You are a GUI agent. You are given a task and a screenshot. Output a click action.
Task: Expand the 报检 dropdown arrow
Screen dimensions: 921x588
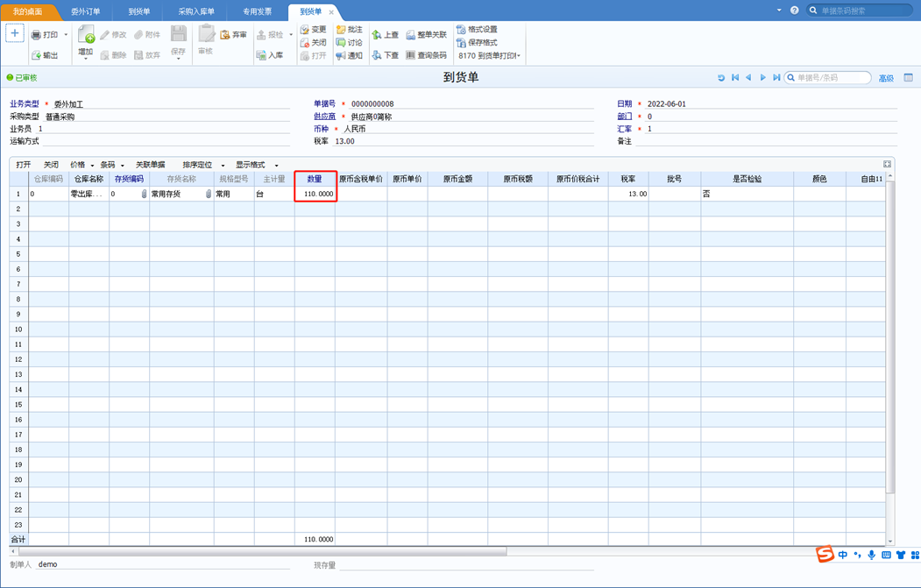point(291,35)
